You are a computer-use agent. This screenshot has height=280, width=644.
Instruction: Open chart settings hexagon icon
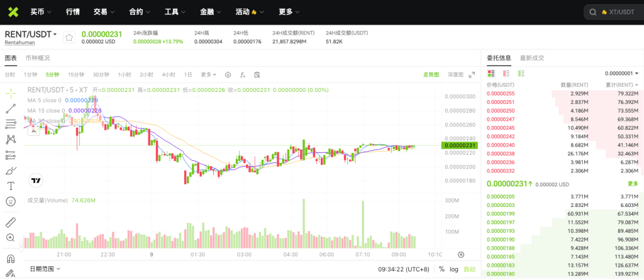pos(228,74)
